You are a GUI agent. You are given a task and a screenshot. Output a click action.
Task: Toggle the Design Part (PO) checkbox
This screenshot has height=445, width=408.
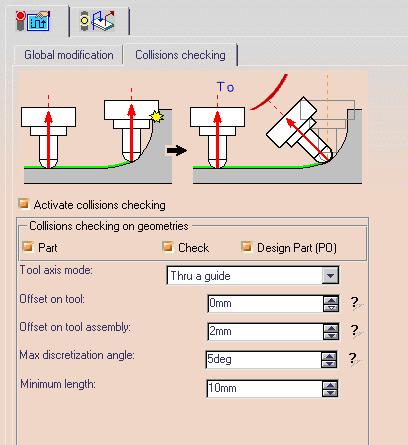(247, 247)
